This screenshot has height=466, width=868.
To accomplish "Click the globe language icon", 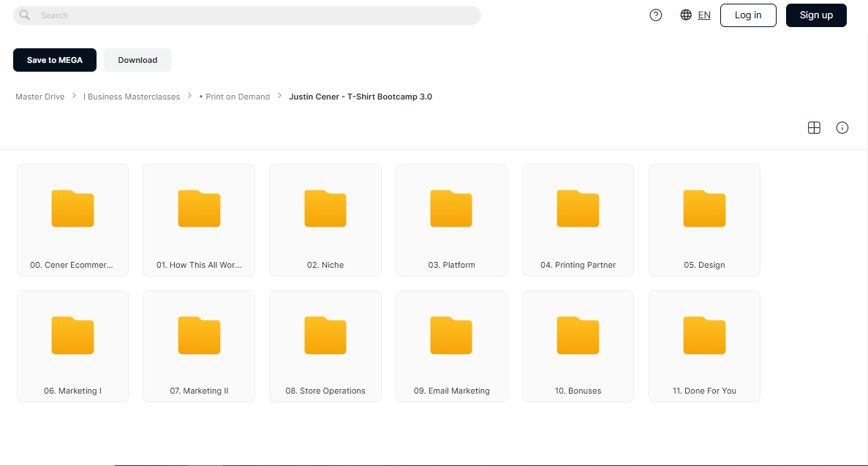I will click(686, 15).
